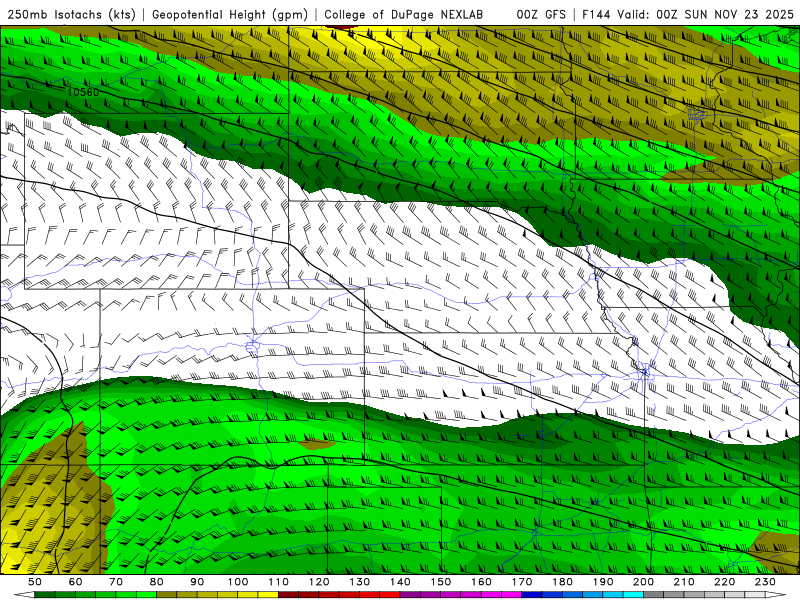Click the 130 color scale value
800x600 pixels.
click(x=360, y=582)
